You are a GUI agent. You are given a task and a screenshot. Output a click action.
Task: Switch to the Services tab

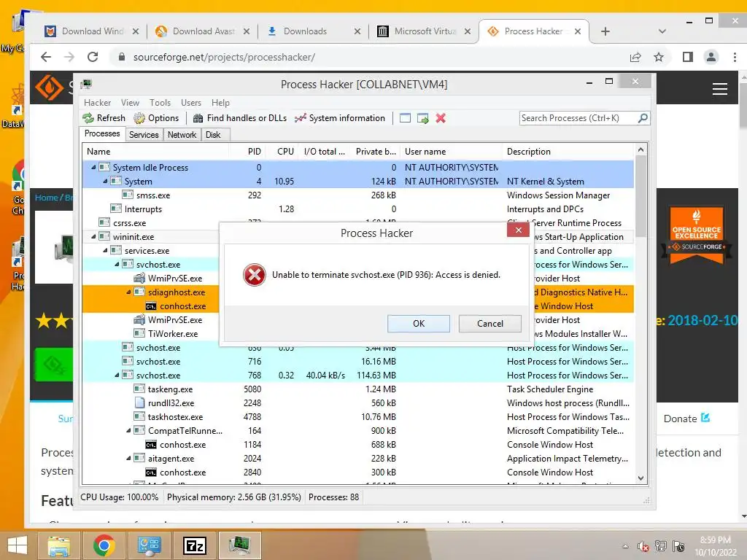click(x=144, y=135)
